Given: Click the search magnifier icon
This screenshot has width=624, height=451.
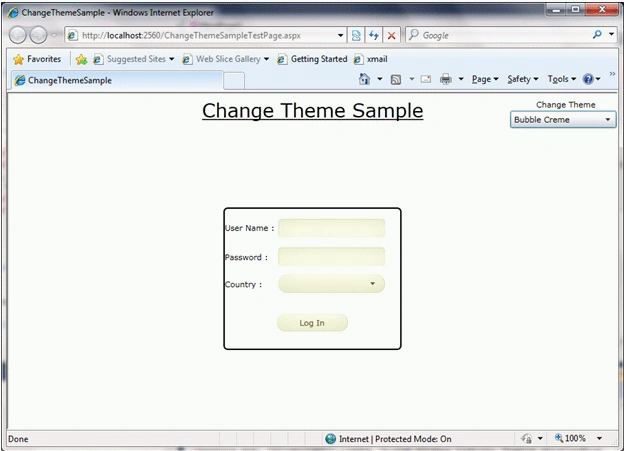Looking at the screenshot, I should (x=597, y=35).
